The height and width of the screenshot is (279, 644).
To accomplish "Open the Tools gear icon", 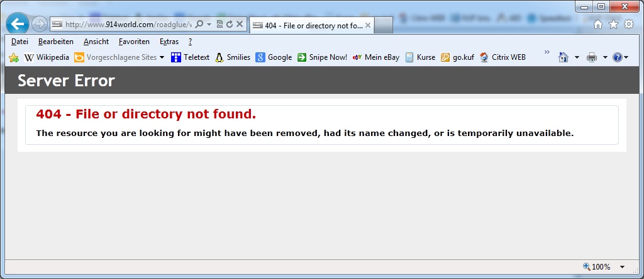I will click(628, 25).
